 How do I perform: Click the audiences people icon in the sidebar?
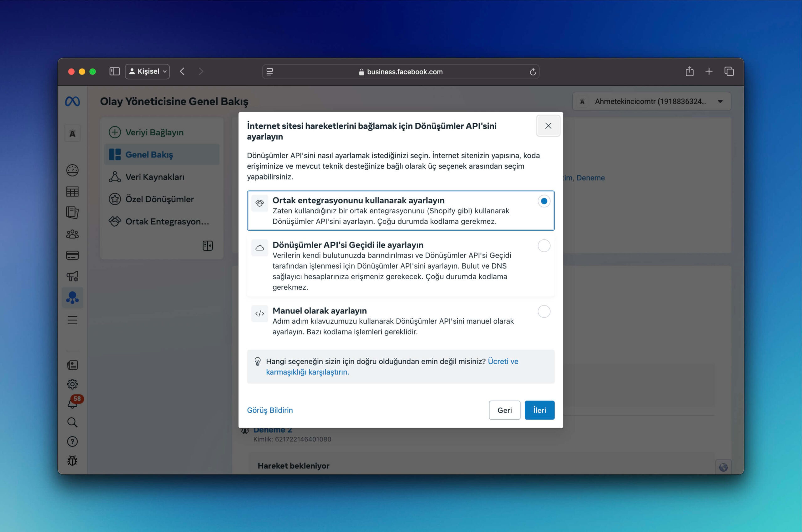72,234
